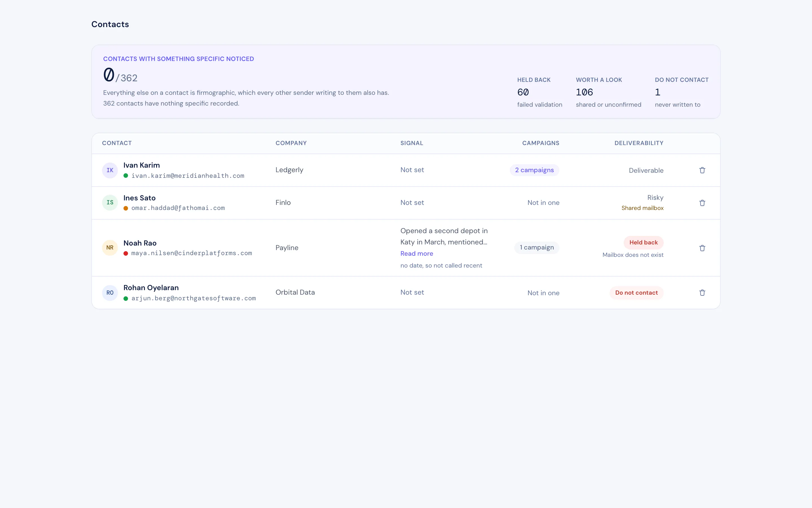The height and width of the screenshot is (508, 812).
Task: Open contact name Ivan Karim
Action: click(142, 165)
